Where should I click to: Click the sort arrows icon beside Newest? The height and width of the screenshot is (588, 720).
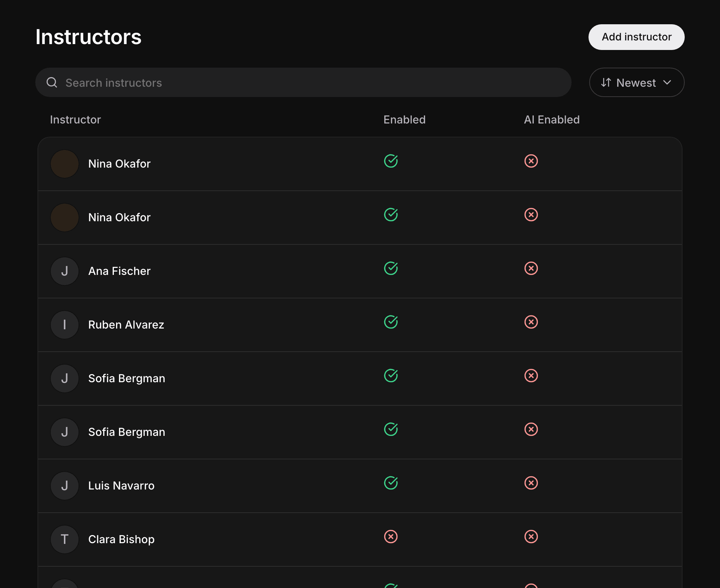[x=606, y=82]
